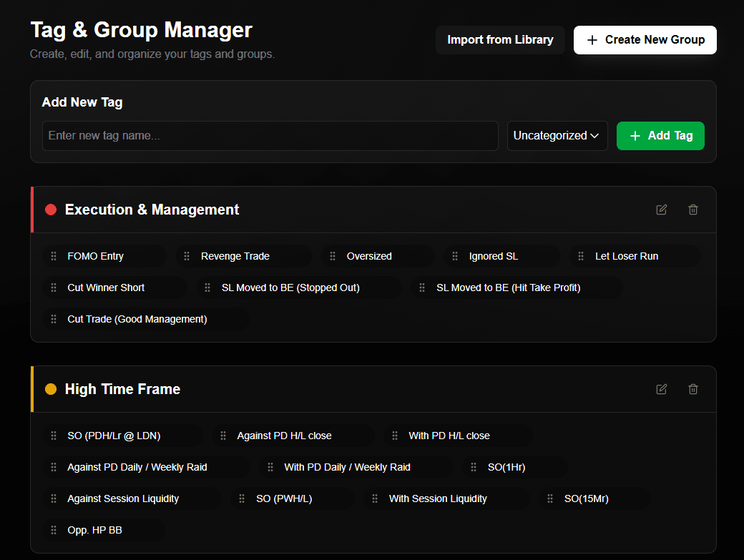Grab handle of Against PD H/L close tag

coord(223,436)
